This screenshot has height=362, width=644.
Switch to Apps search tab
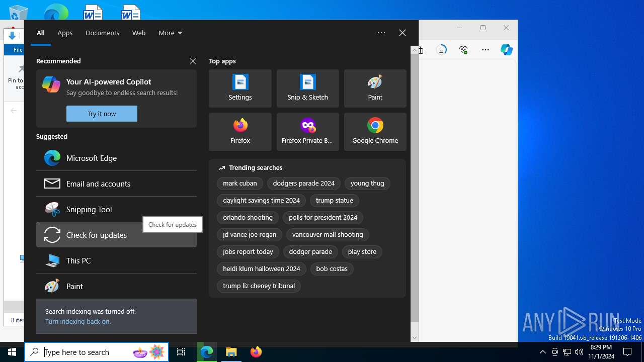click(65, 33)
